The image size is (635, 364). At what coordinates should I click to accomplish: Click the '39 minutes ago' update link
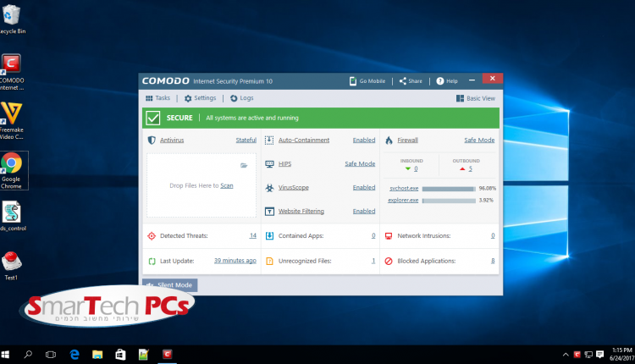[x=235, y=261]
